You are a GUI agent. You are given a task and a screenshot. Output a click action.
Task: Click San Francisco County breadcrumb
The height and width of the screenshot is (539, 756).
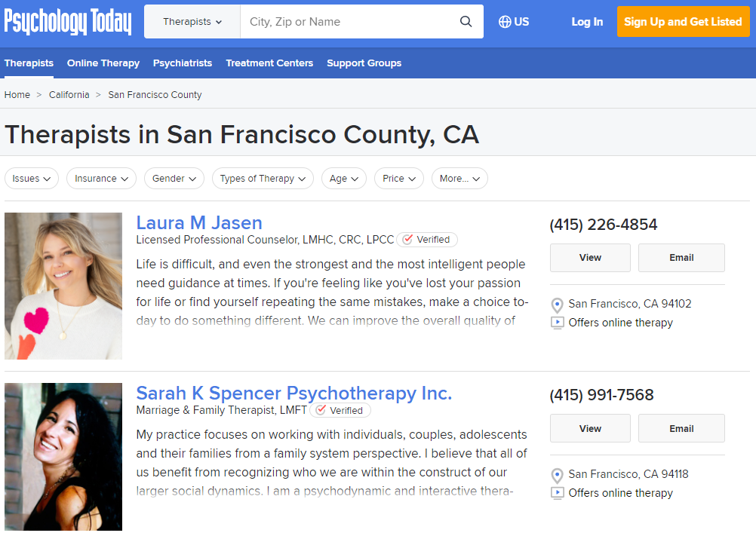click(x=155, y=95)
